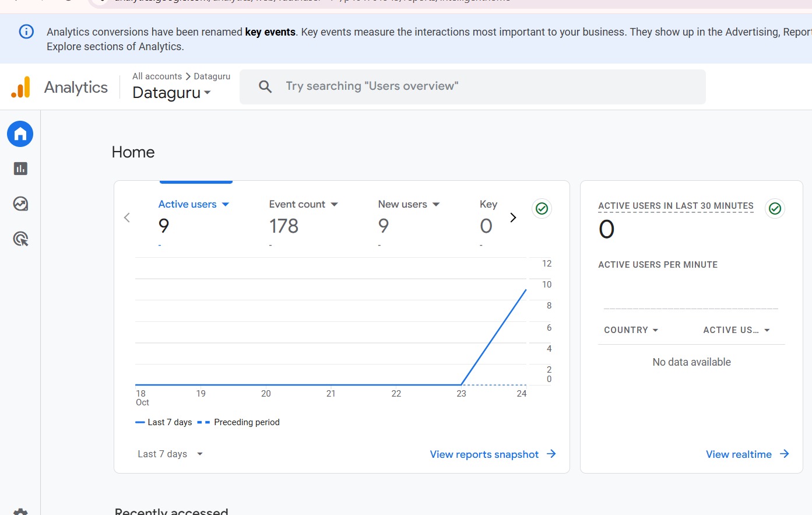Image resolution: width=812 pixels, height=515 pixels.
Task: Click green check status on metrics card
Action: point(542,208)
